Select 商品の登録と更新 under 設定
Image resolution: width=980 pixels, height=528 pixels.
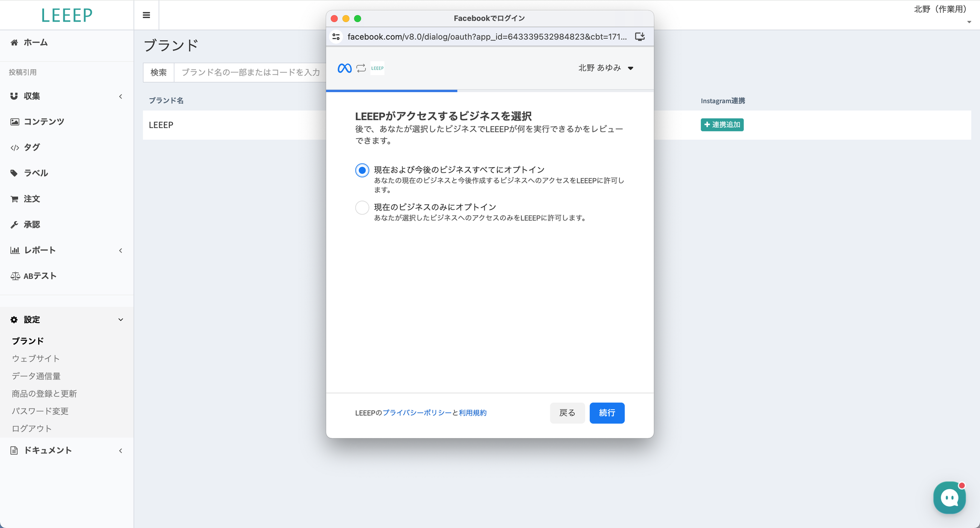tap(44, 394)
